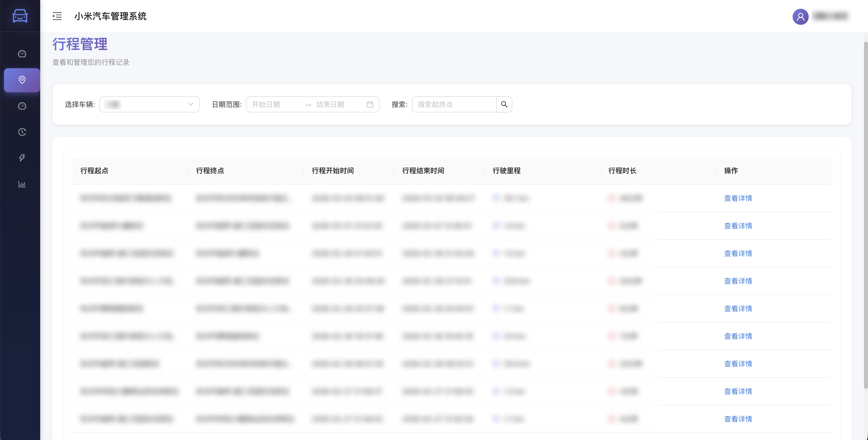Click 查看详情 on the last trip row
This screenshot has width=868, height=440.
[738, 419]
